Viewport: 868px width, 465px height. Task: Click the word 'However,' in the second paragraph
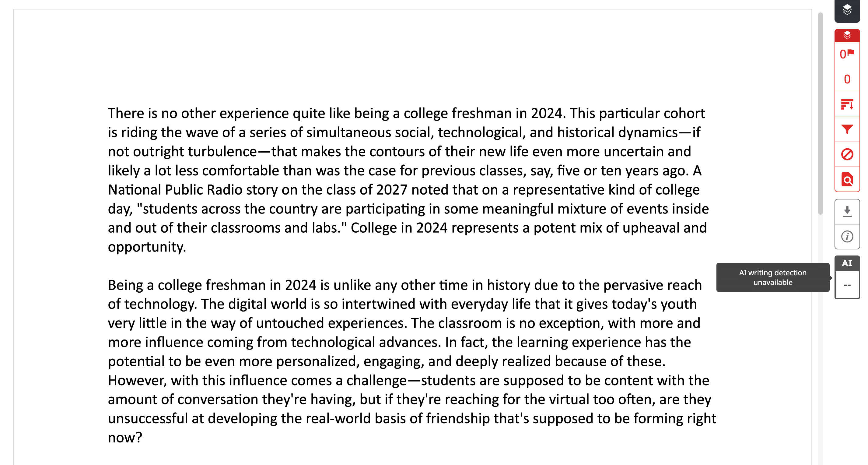(137, 381)
